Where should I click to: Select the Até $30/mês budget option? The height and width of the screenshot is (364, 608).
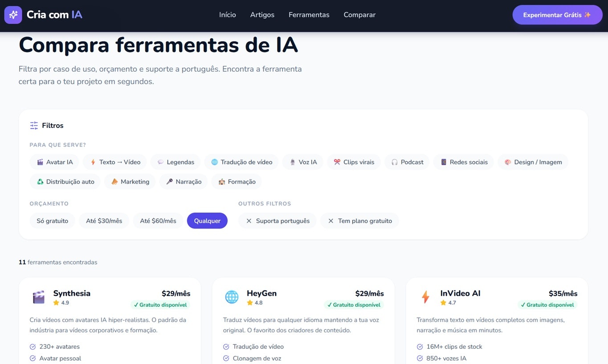(x=104, y=221)
